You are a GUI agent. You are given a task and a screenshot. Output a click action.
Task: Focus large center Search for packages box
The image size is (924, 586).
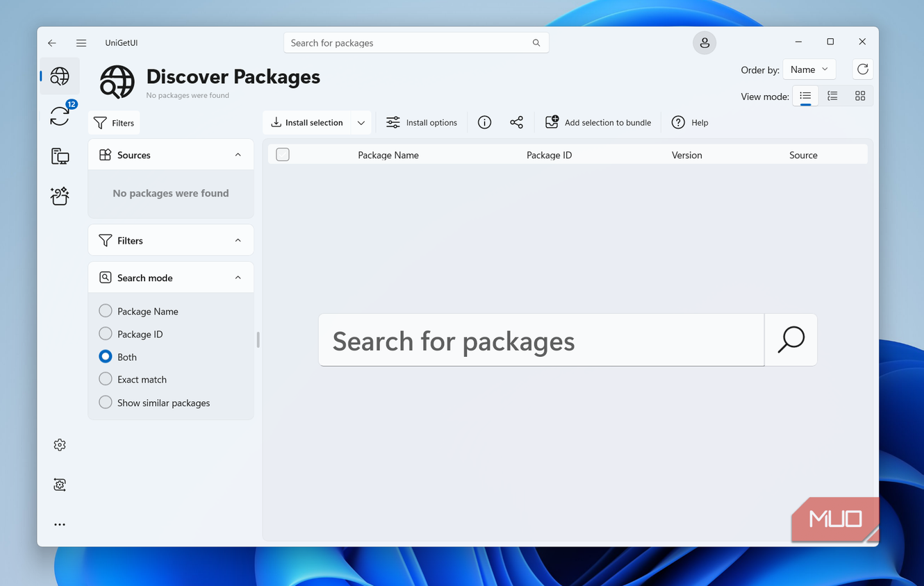(x=541, y=340)
